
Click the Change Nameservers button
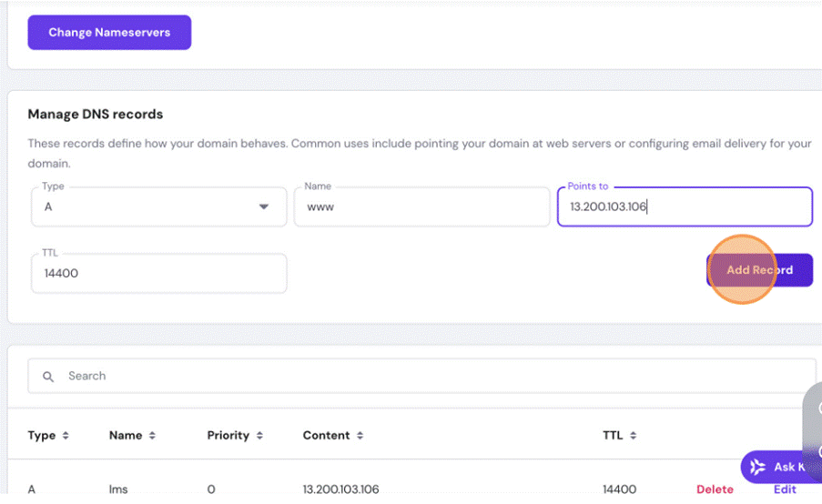click(109, 33)
